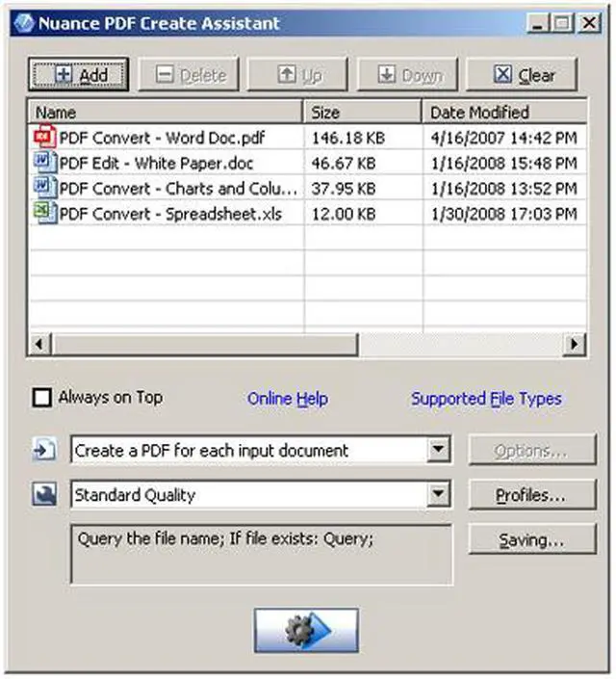Viewport: 616px width, 679px height.
Task: Click the Delete button
Action: (x=189, y=75)
